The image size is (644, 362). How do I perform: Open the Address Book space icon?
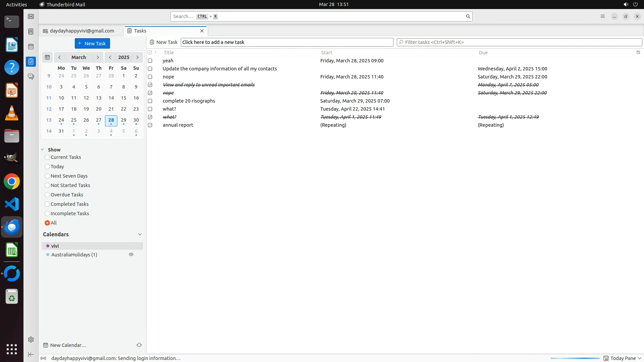pos(31,32)
